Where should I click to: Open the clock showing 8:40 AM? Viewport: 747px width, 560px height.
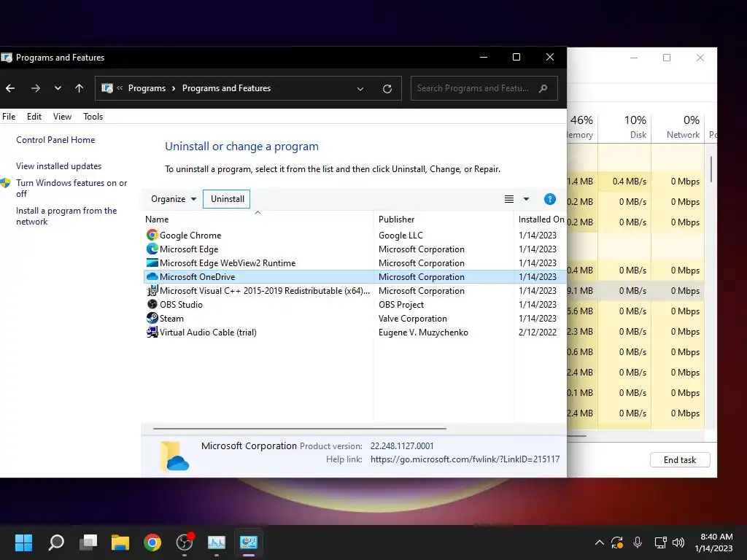713,542
